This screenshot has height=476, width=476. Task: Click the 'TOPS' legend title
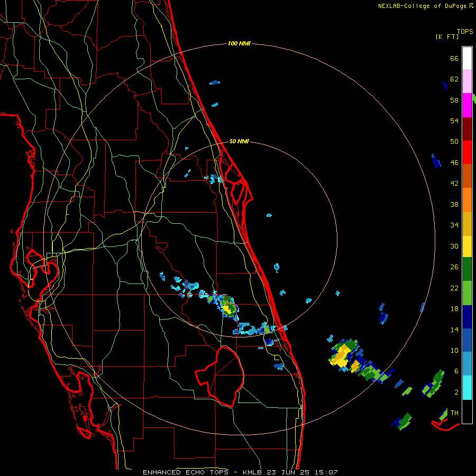pos(465,32)
